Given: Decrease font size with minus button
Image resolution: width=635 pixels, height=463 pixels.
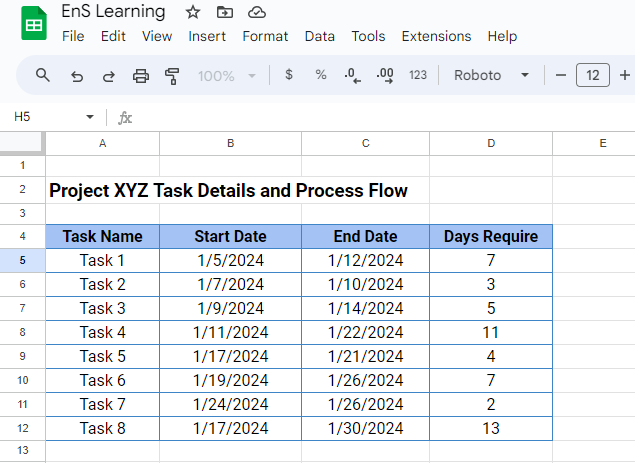Looking at the screenshot, I should [561, 75].
